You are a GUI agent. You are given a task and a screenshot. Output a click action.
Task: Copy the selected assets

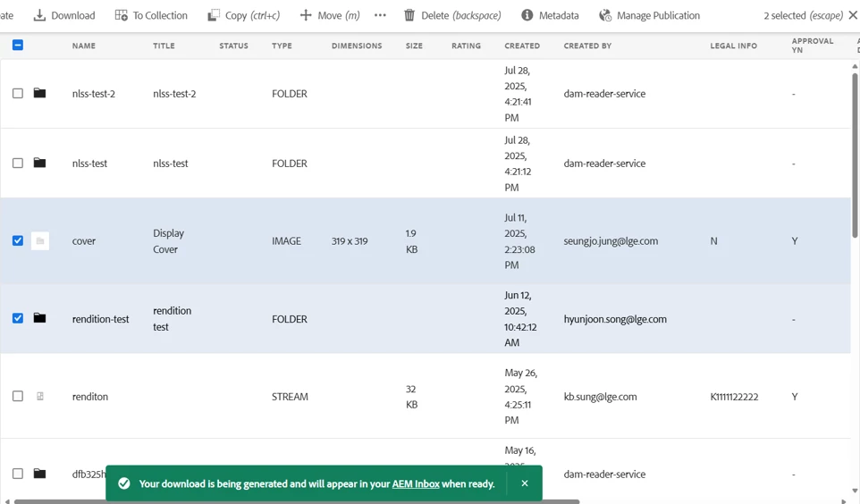243,15
